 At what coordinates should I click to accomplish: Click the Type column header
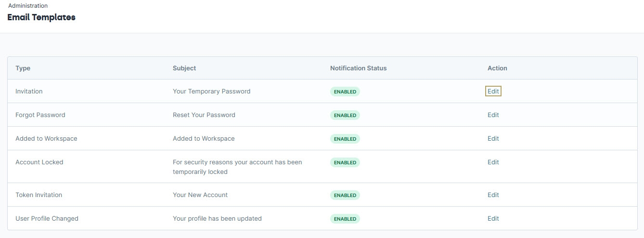(x=23, y=68)
